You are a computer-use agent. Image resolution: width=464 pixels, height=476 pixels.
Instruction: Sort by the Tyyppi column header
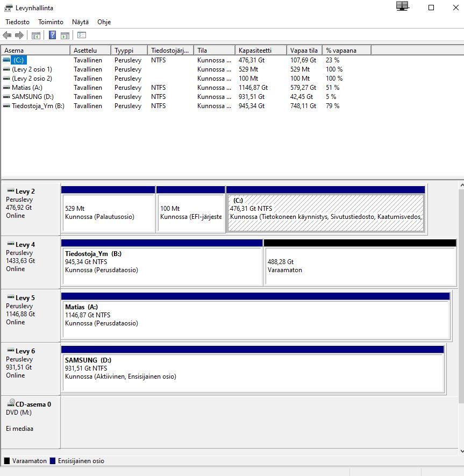point(129,51)
